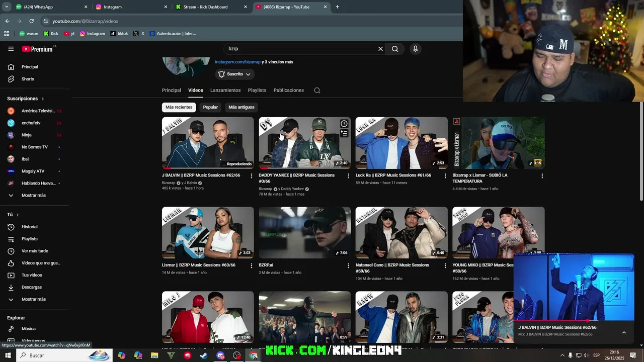Reload the page in Chrome
644x362 pixels.
(x=31, y=21)
